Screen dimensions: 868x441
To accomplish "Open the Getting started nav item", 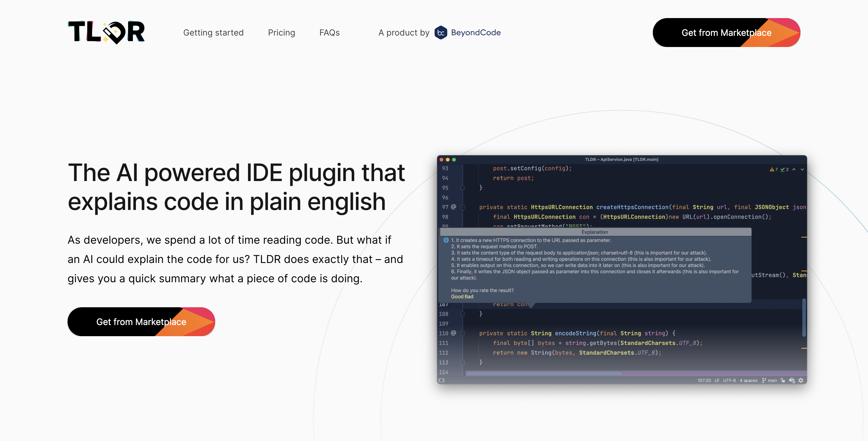I will 213,33.
